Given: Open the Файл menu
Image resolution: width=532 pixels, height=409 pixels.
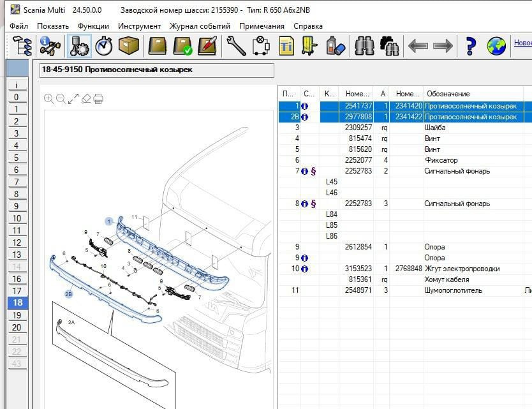Looking at the screenshot, I should point(18,26).
